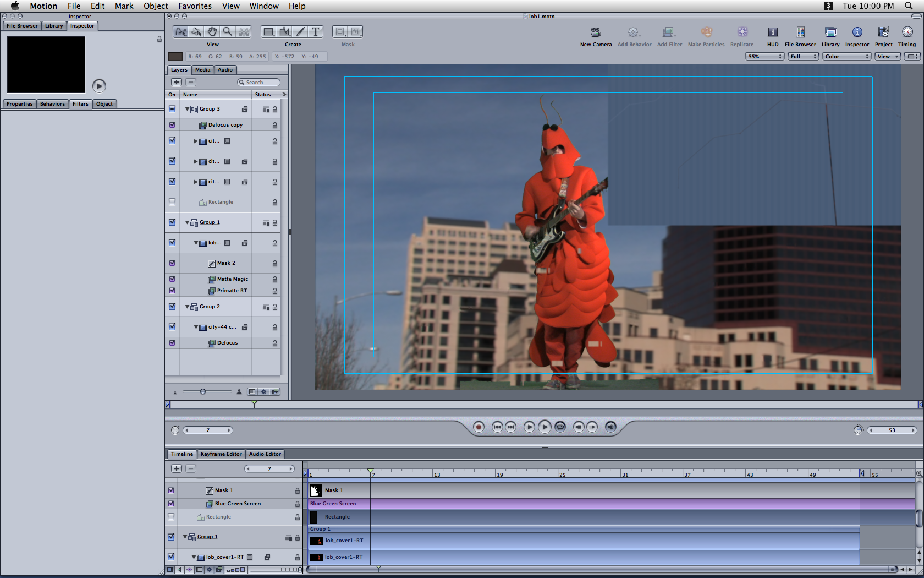Toggle Matte Magic filter visibility checkbox
The height and width of the screenshot is (578, 924).
(x=172, y=279)
